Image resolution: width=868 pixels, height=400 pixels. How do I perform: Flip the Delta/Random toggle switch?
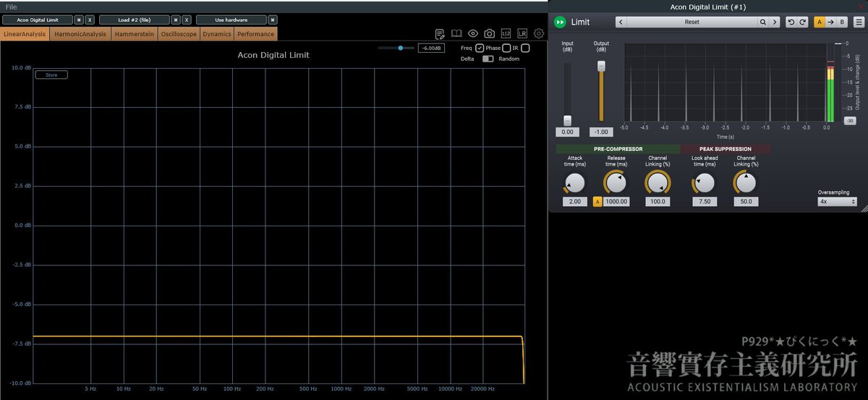tap(488, 59)
